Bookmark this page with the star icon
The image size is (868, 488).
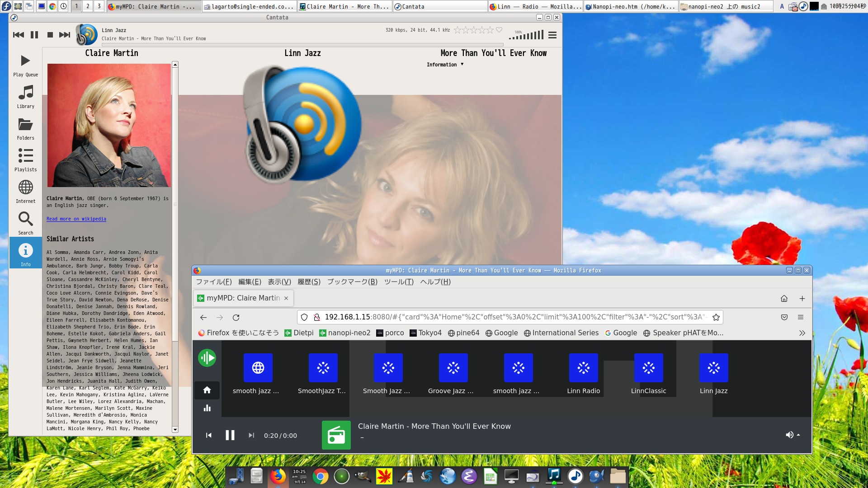coord(716,317)
